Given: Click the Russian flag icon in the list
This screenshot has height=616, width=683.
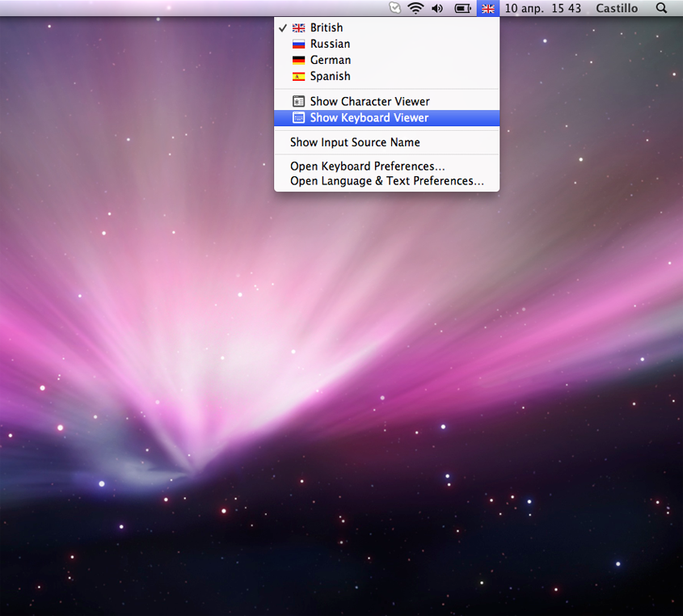Looking at the screenshot, I should coord(298,44).
